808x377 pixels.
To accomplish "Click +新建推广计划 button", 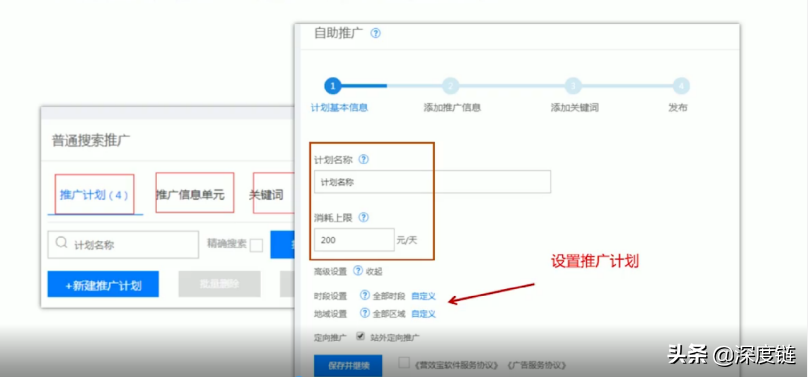I will (103, 285).
